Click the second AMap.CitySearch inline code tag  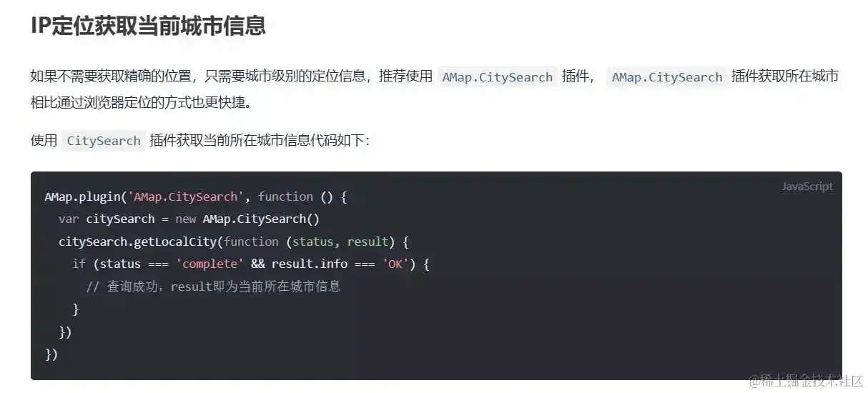pos(666,77)
